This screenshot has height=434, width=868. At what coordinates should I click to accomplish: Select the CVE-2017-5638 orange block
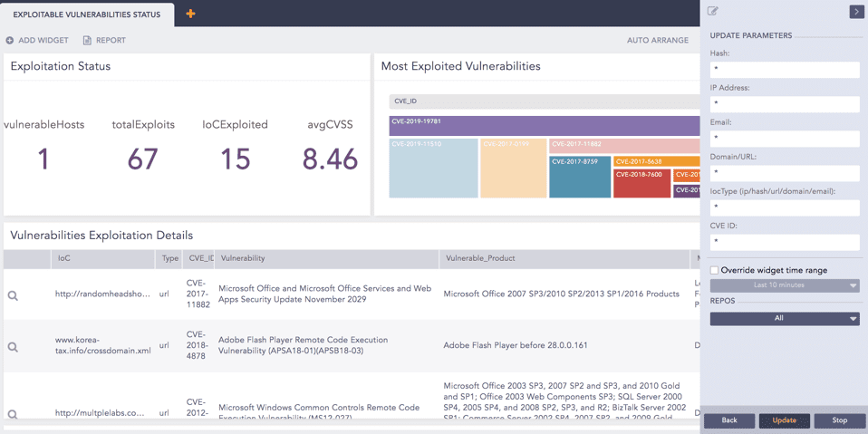[657, 161]
